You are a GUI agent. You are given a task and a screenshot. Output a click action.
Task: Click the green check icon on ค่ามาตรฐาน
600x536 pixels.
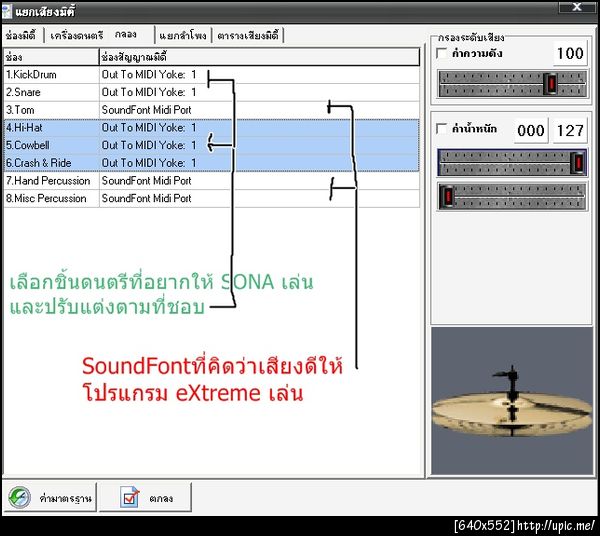coord(19,497)
